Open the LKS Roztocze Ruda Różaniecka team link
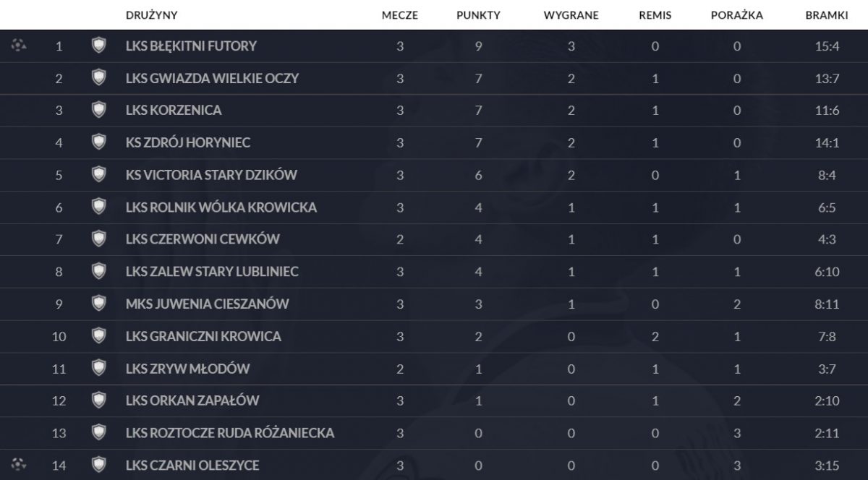The image size is (868, 480). coord(230,433)
